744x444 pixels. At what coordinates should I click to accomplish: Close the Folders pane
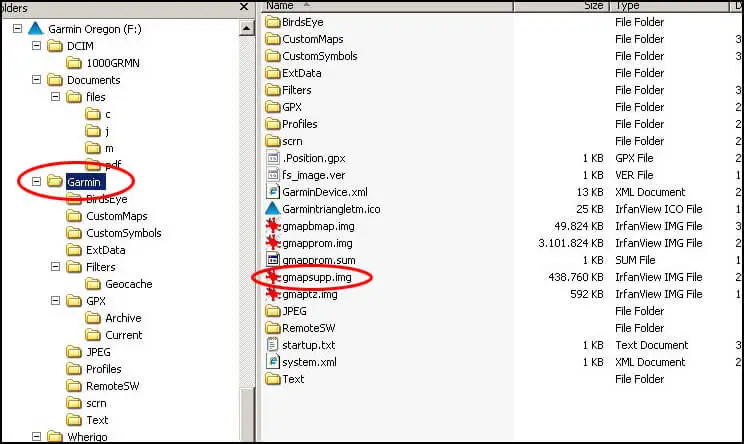point(244,7)
